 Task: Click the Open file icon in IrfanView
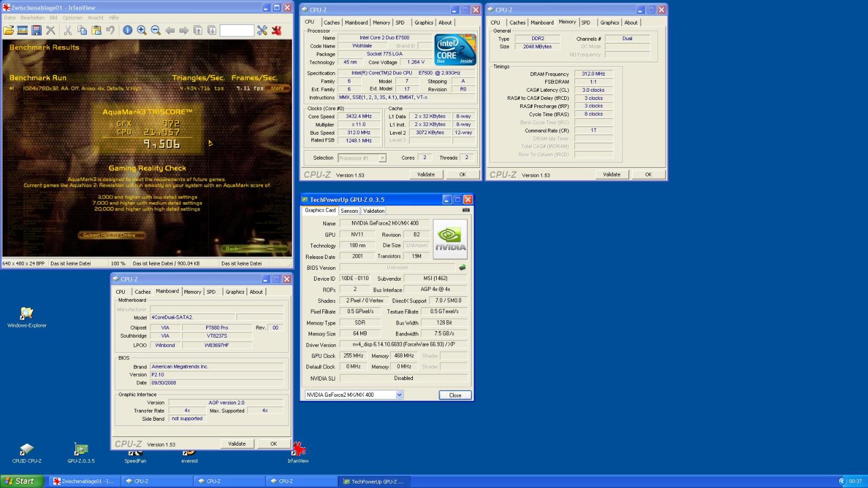click(x=9, y=30)
